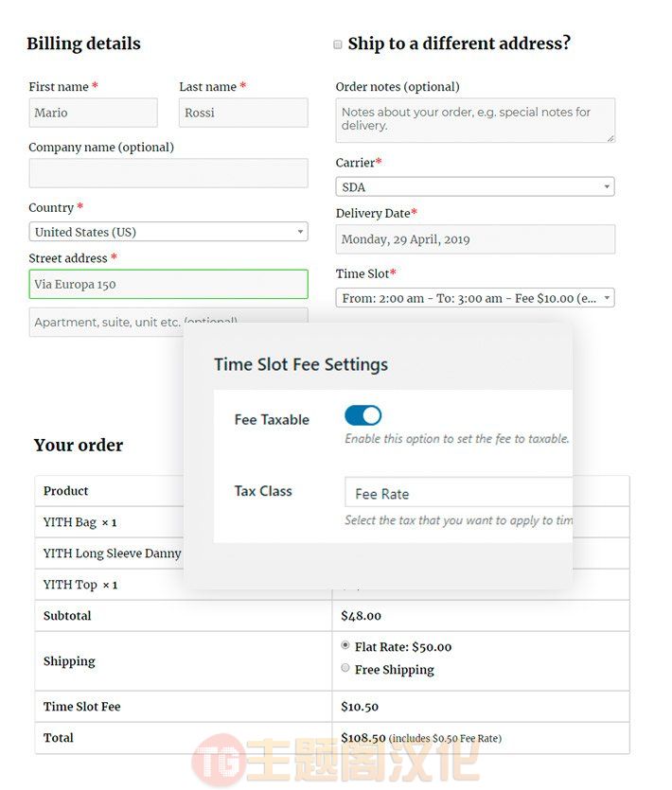
Task: Click the Last name field with Rossi
Action: [243, 113]
